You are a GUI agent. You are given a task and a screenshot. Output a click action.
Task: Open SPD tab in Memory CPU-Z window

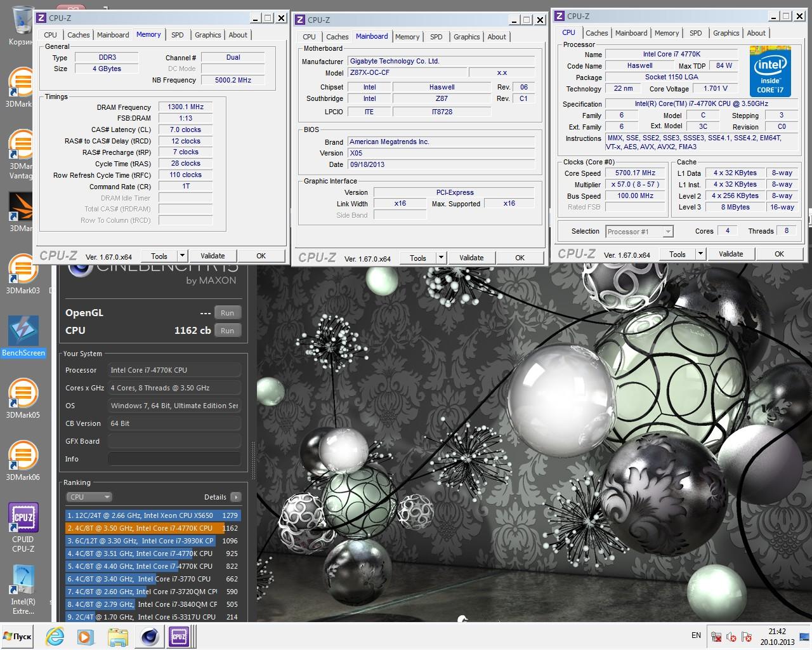178,35
